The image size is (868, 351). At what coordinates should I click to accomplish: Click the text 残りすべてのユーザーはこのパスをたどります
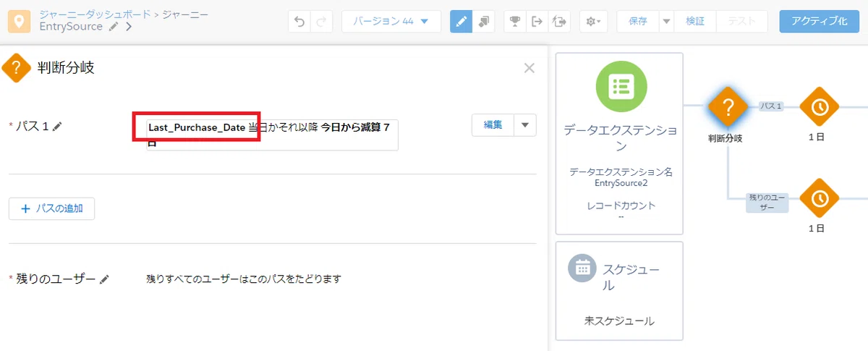point(244,279)
